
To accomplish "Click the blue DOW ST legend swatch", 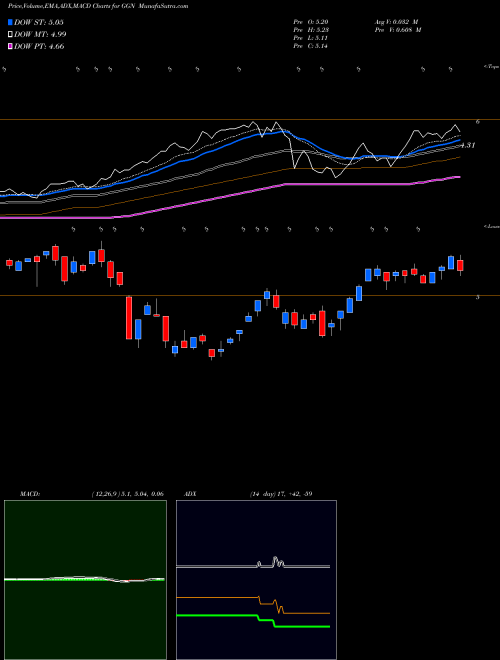I will [10, 22].
